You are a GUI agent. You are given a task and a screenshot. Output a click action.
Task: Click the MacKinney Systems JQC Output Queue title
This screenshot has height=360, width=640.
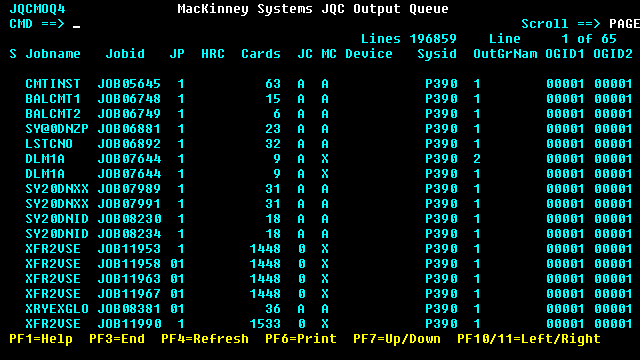(x=313, y=9)
